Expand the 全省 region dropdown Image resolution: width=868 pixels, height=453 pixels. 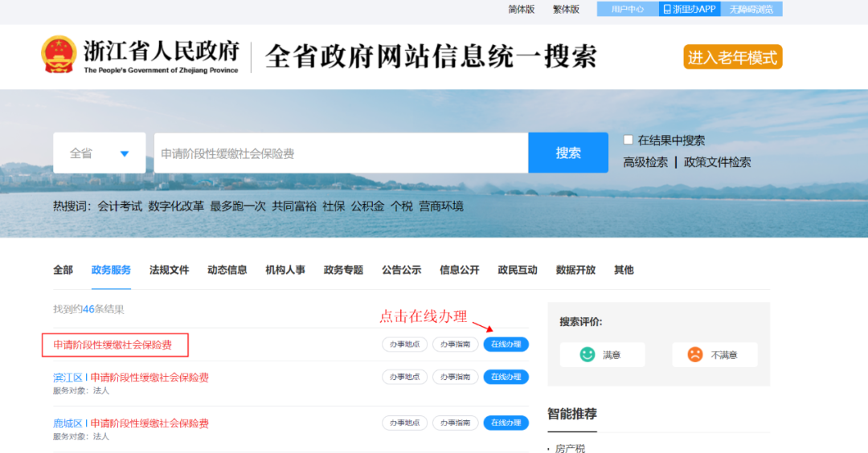(x=100, y=153)
